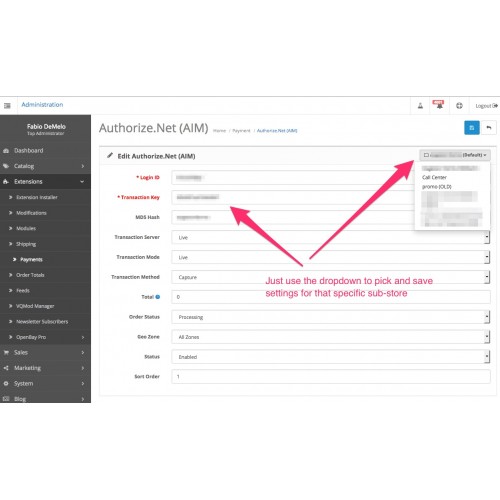
Task: Click the System gear icon
Action: [x=6, y=384]
